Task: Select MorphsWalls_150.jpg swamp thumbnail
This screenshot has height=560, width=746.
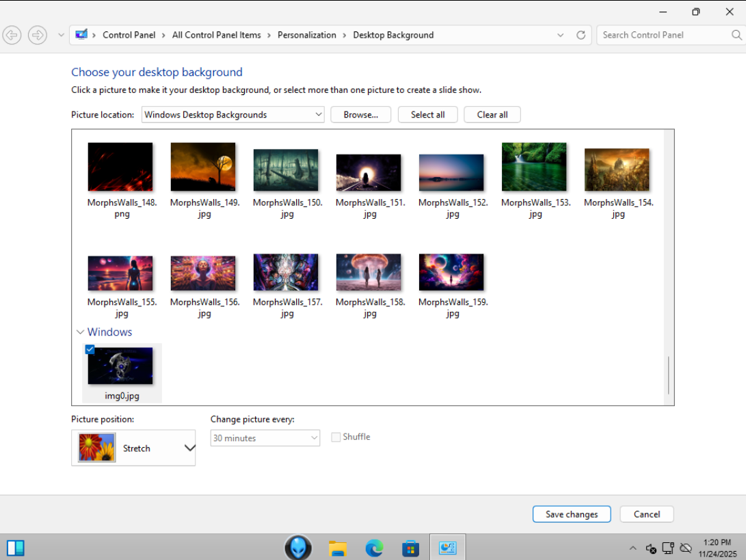Action: tap(286, 170)
